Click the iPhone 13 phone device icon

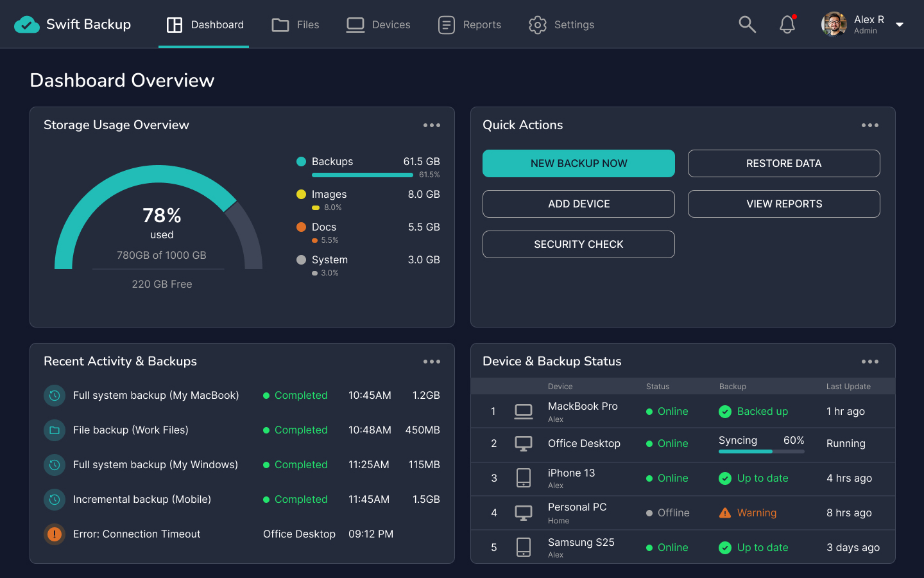(524, 478)
